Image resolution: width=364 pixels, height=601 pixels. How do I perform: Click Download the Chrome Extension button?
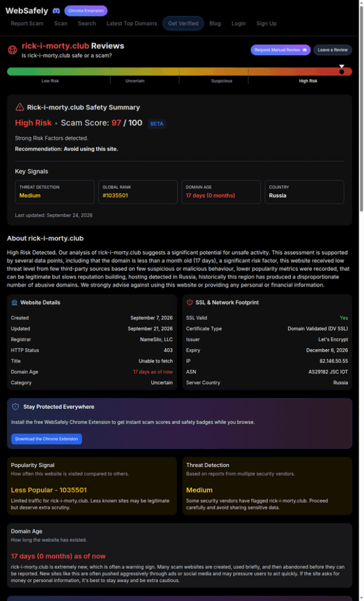(x=46, y=439)
